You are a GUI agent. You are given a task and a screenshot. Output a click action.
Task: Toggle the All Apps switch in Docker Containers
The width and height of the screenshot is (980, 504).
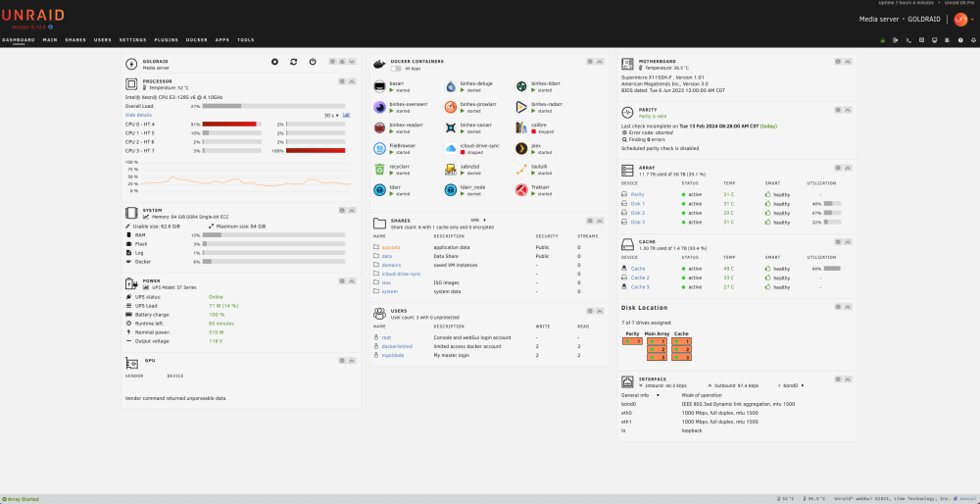(396, 69)
